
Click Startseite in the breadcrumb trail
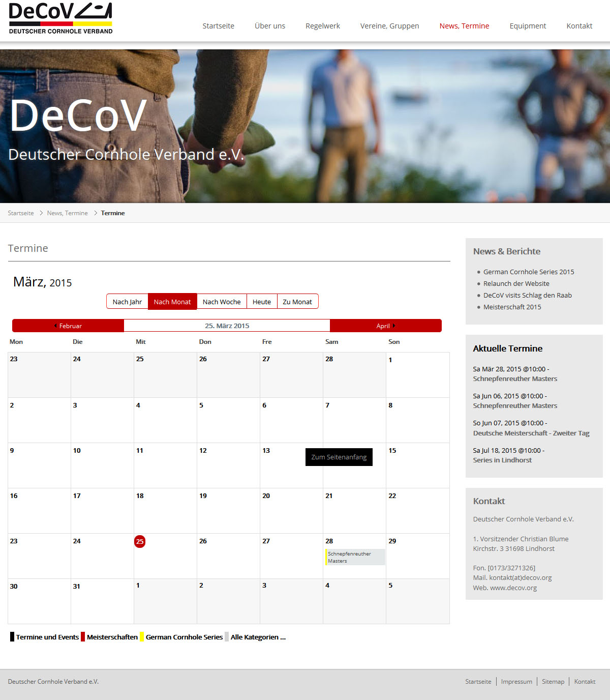tap(21, 213)
